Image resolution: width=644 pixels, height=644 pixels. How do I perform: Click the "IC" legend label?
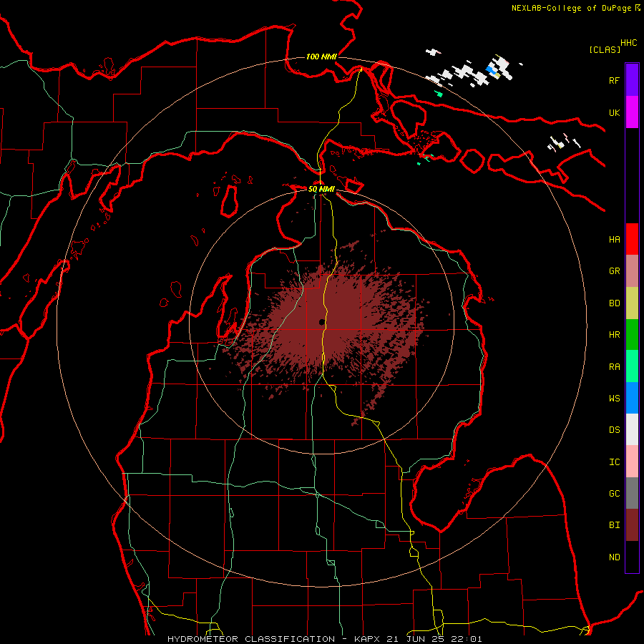(614, 462)
